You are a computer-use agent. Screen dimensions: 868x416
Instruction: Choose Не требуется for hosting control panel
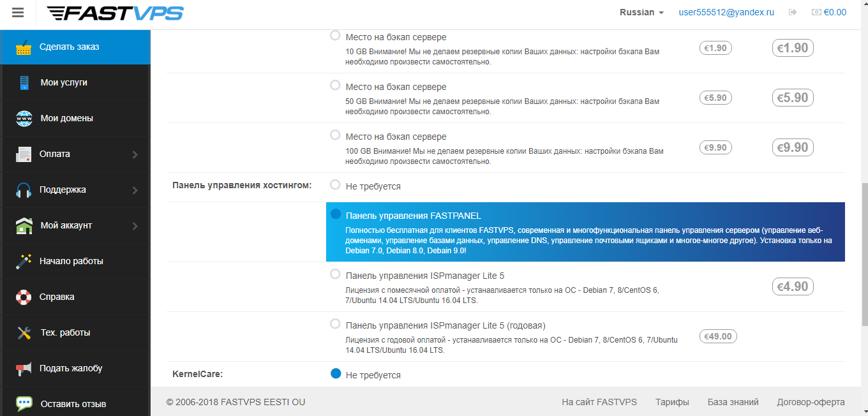335,185
